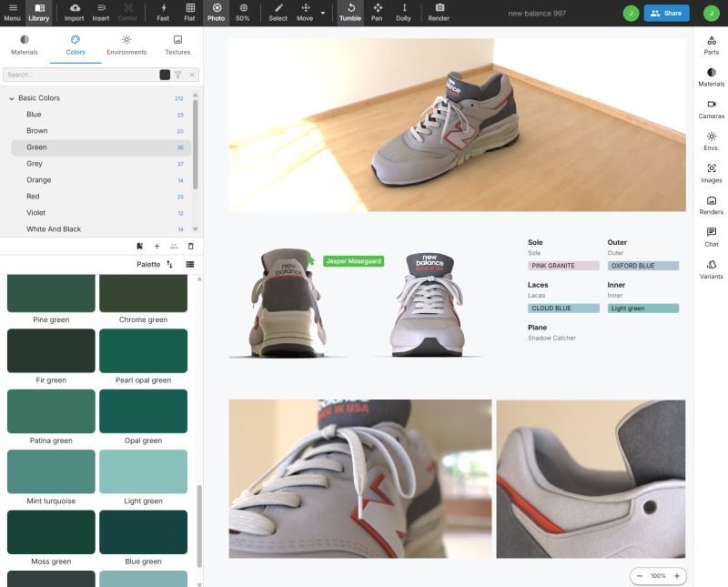Pick the Mint turquoise color swatch
Image resolution: width=728 pixels, height=587 pixels.
[50, 471]
